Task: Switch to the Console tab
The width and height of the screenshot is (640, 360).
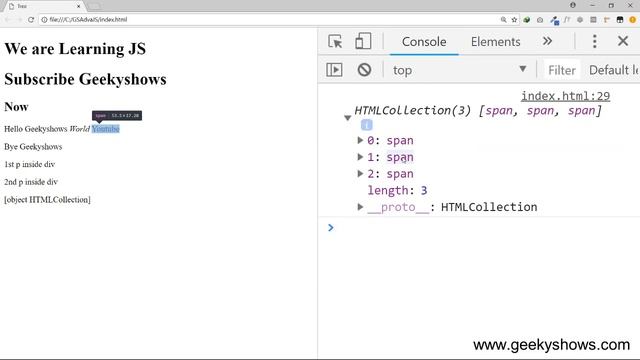Action: coord(424,42)
